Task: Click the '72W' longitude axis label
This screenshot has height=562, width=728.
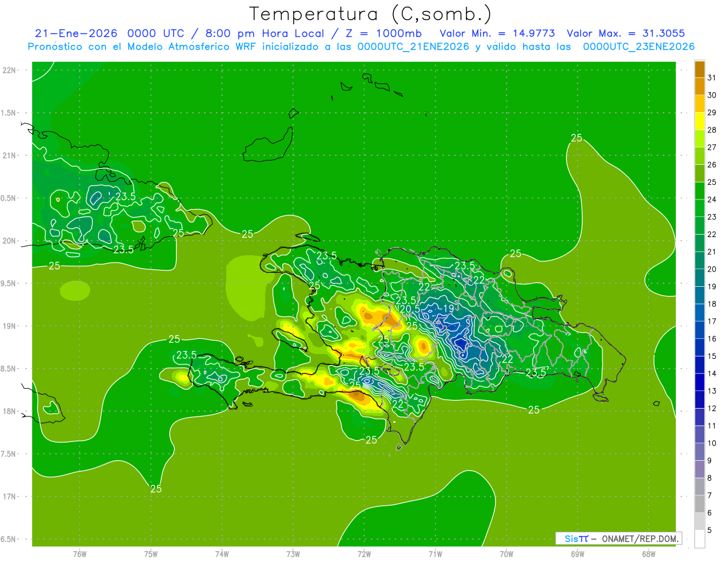Action: point(364,554)
